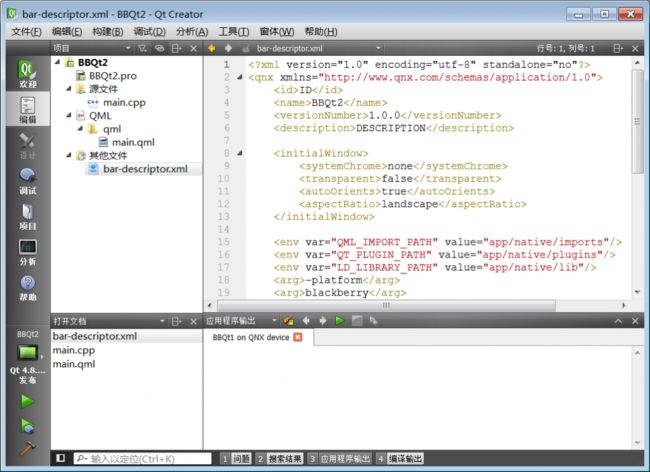
Task: Open the editor file selector dropdown
Action: (x=378, y=48)
